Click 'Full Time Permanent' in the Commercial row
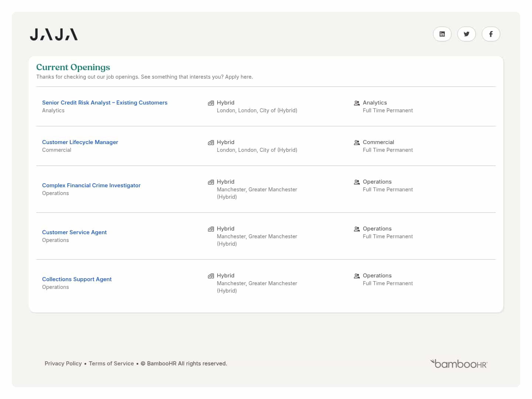532x399 pixels. coord(388,150)
